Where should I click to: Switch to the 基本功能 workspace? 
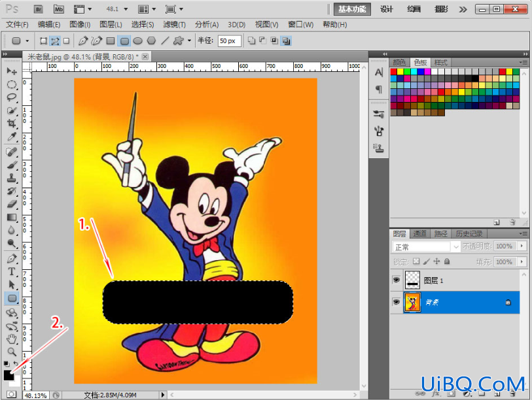[352, 9]
